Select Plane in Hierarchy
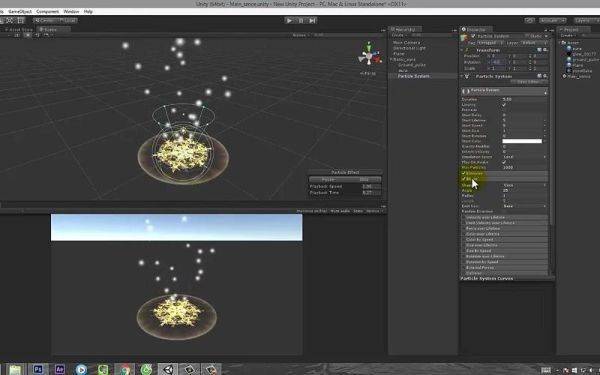Image resolution: width=600 pixels, height=375 pixels. 399,54
